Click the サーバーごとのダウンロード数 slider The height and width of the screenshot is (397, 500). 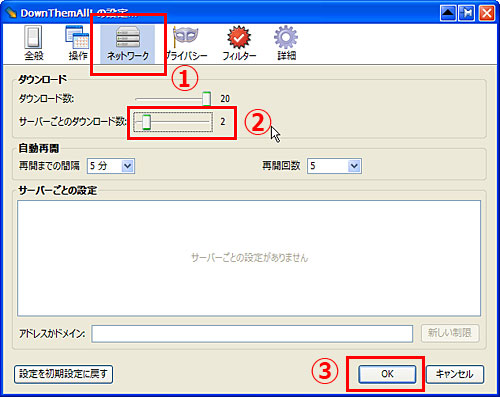[173, 122]
